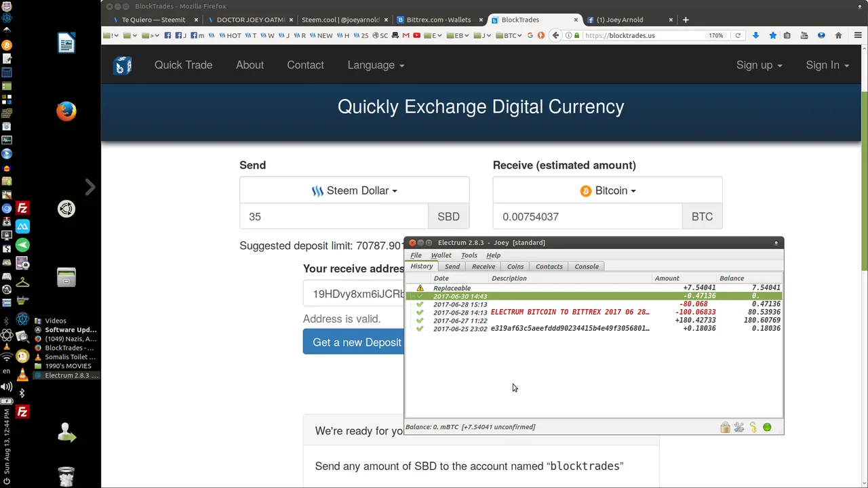
Task: Click the volume speaker indicator
Action: pos(7,386)
